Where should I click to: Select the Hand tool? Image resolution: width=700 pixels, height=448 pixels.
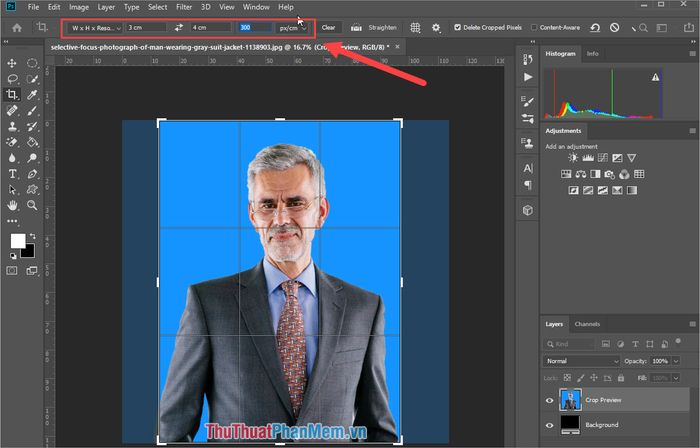coord(12,205)
